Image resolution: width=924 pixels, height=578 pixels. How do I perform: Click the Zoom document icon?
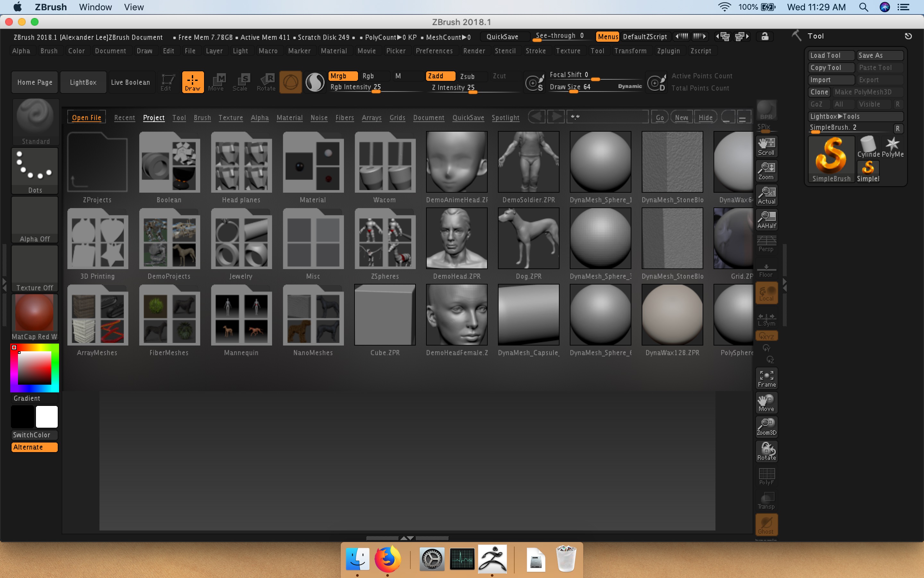(x=766, y=171)
